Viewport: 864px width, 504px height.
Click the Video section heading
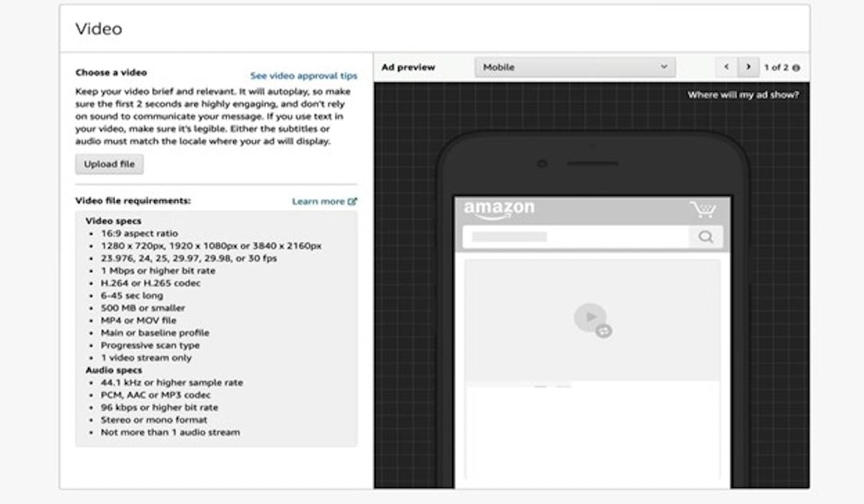[x=99, y=29]
